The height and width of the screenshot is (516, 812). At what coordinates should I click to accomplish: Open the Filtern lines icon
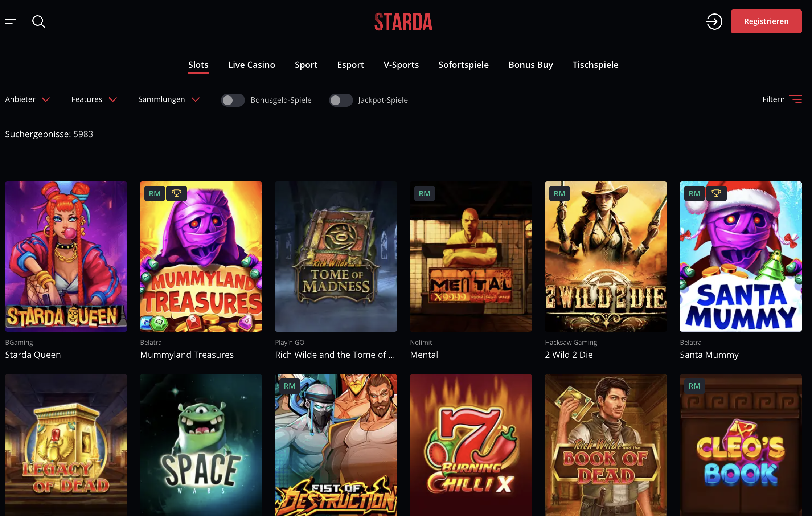point(795,99)
